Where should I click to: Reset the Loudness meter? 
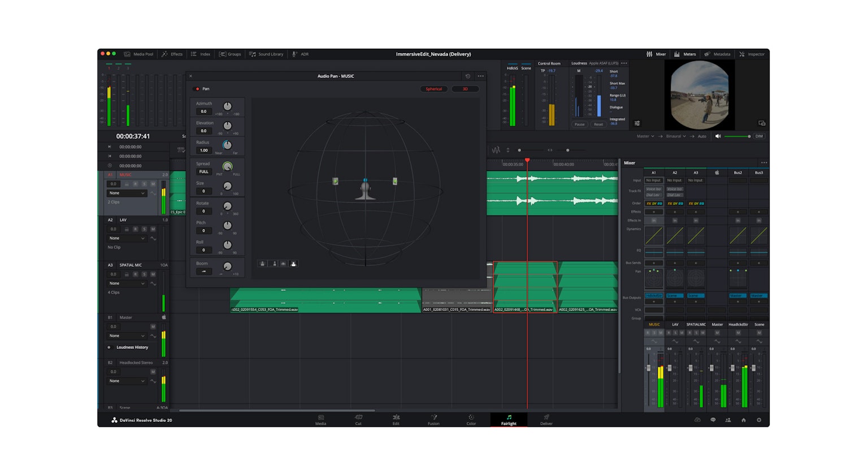tap(598, 124)
